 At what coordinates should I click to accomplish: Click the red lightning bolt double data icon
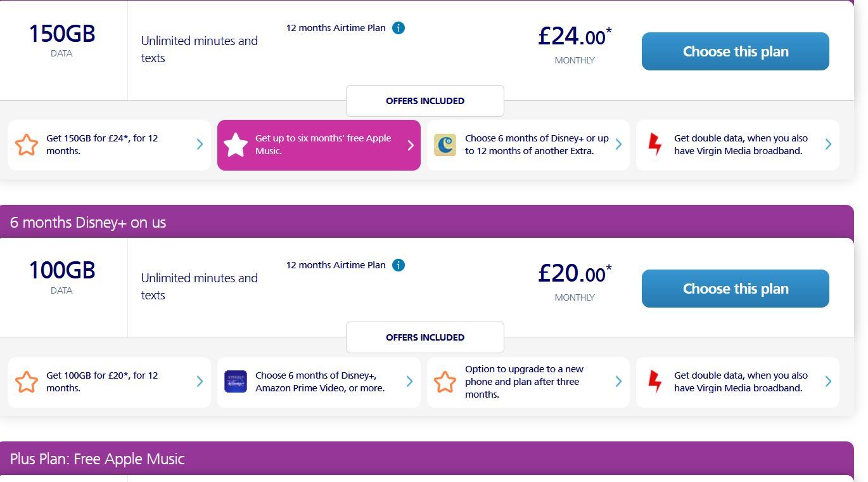654,144
